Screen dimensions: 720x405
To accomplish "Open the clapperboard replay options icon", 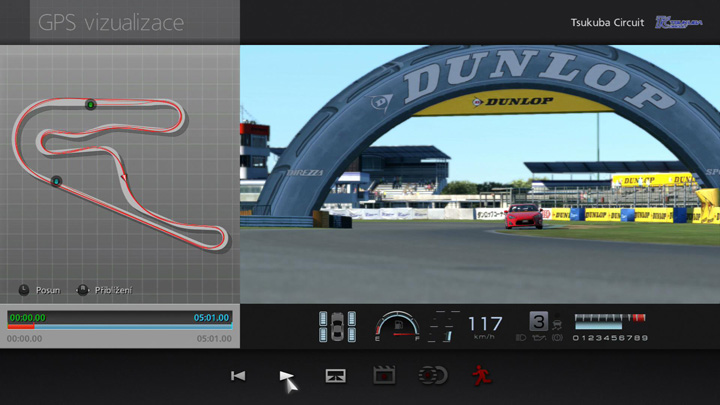I will coord(383,376).
